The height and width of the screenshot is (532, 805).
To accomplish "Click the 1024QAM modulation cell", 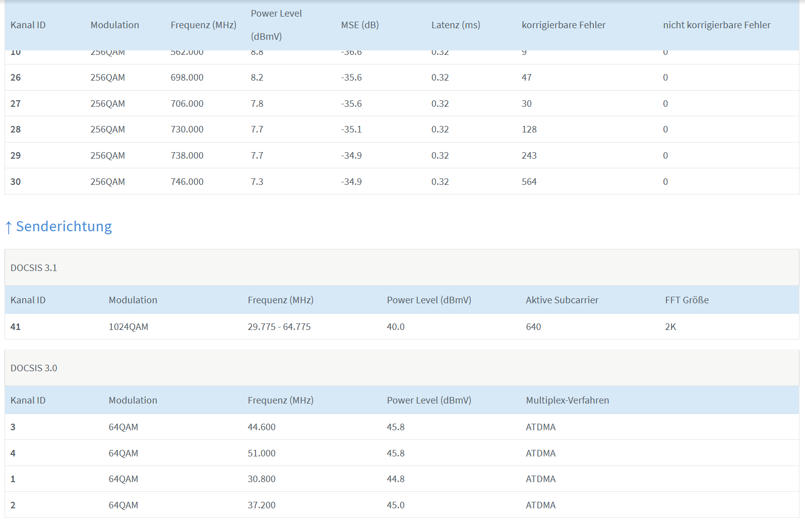I will [129, 327].
